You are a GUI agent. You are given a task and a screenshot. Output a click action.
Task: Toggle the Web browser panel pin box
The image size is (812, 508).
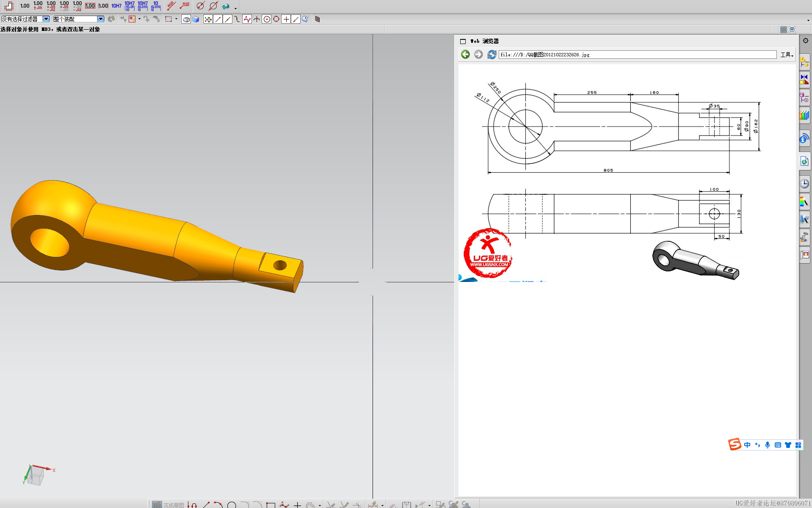click(463, 41)
